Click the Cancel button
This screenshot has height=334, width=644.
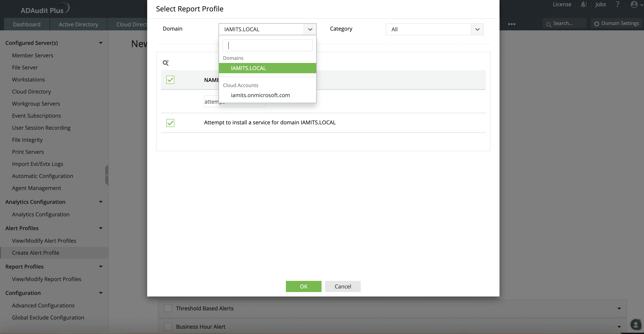343,286
